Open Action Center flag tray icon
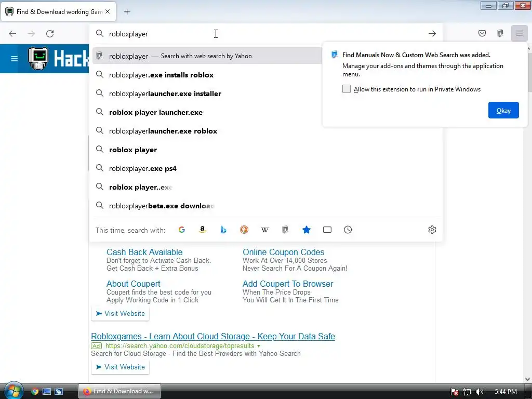Screen dimensions: 532x399 455,392
